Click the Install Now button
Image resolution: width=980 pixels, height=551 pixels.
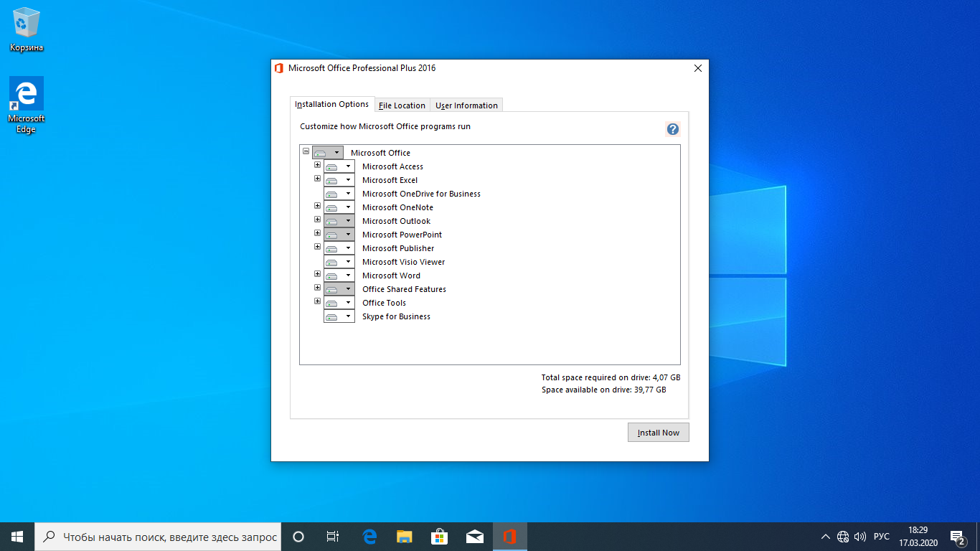click(658, 433)
